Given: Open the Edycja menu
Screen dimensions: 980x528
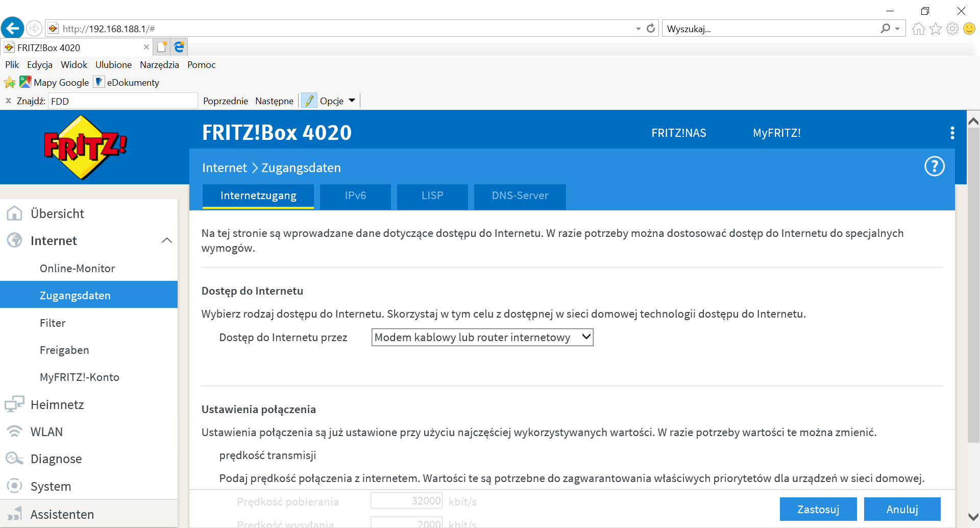Looking at the screenshot, I should [40, 65].
